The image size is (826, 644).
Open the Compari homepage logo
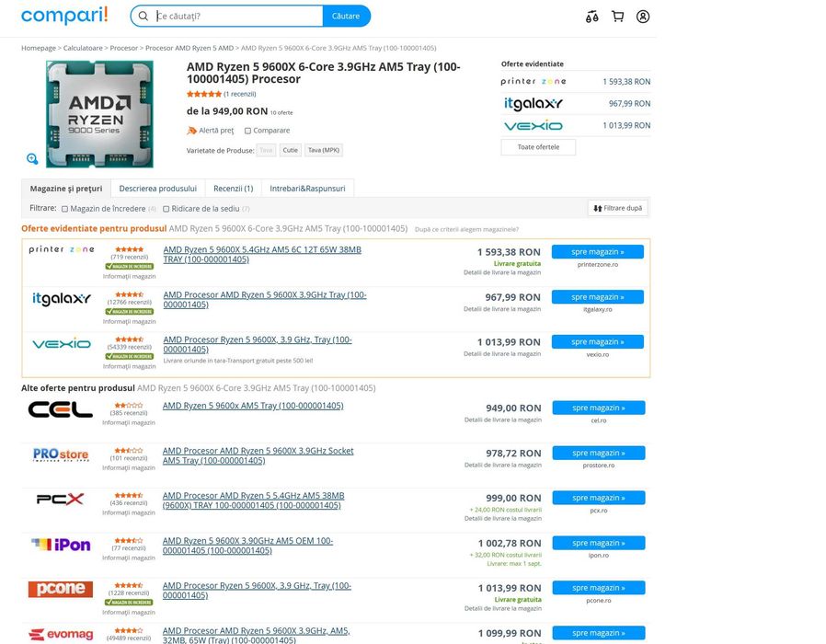[x=64, y=16]
